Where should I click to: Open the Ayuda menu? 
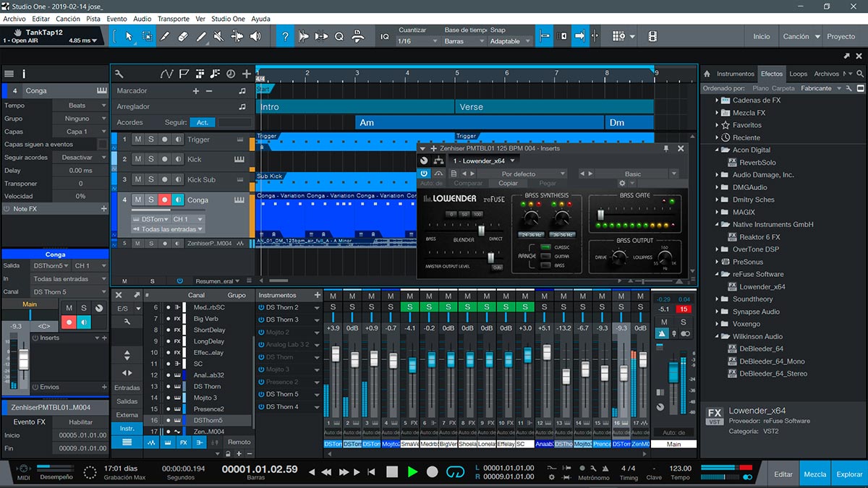tap(260, 19)
